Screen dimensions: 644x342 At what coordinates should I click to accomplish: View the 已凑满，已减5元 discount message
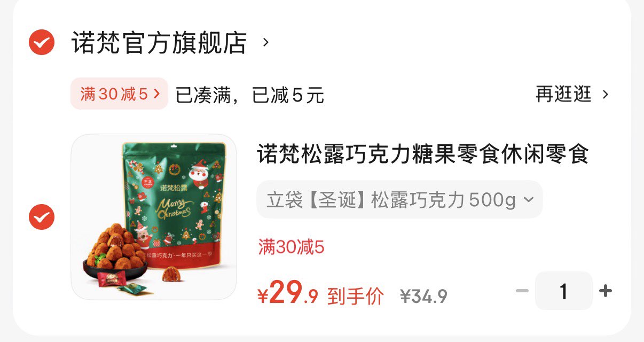[x=249, y=96]
